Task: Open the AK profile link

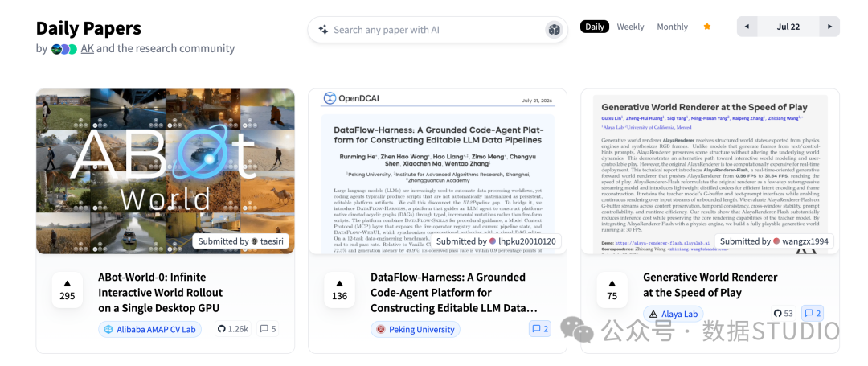Action: pos(88,49)
